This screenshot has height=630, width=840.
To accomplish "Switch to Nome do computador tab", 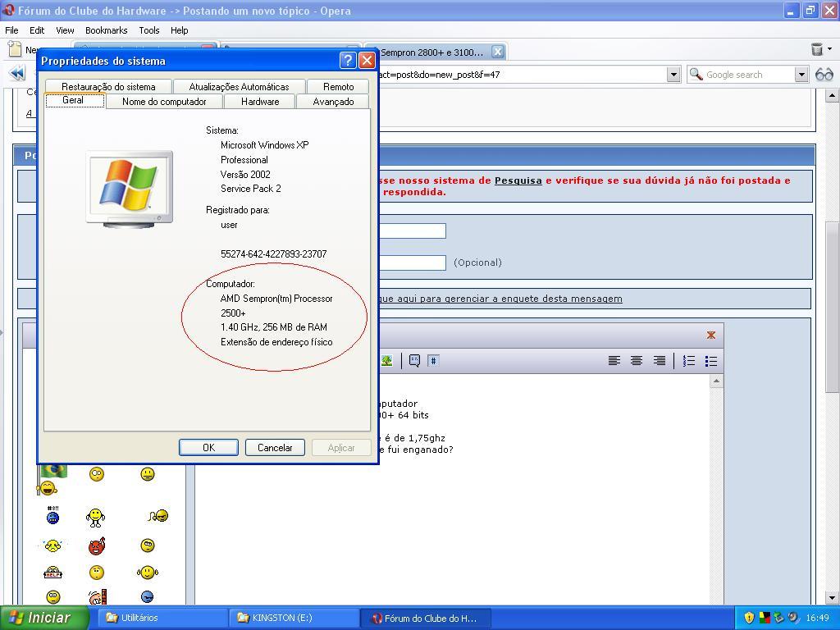I will (x=164, y=101).
